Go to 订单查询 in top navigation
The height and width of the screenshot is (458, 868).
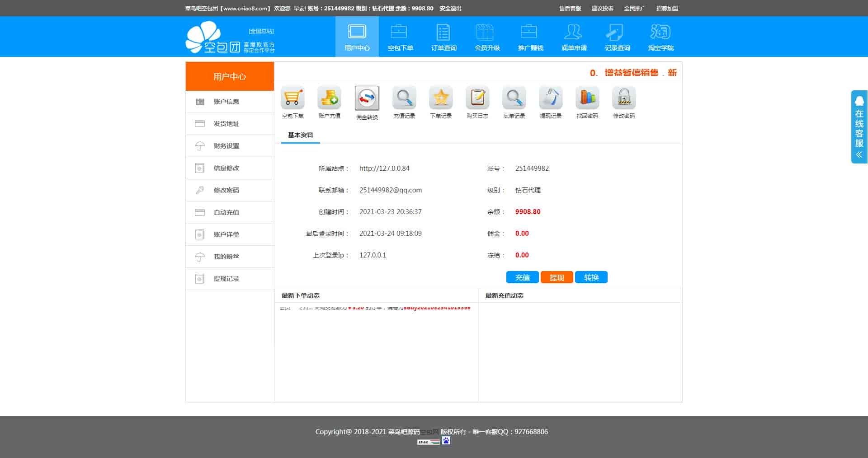coord(443,37)
